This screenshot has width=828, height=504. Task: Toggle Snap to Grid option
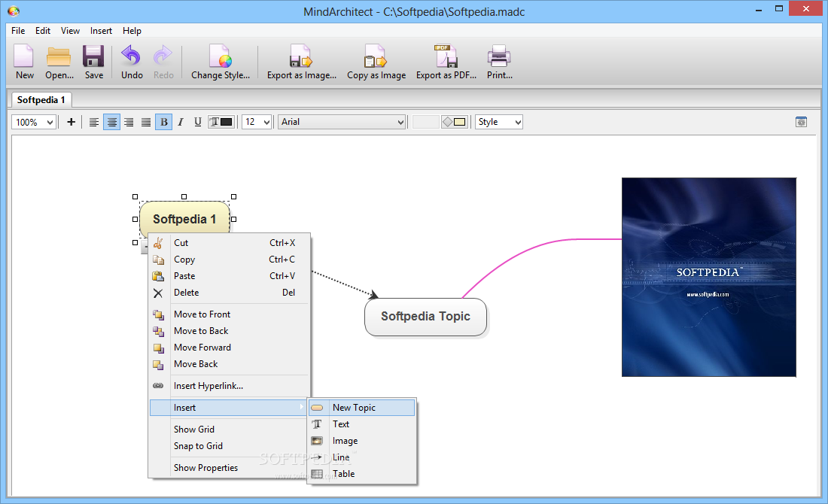click(198, 446)
